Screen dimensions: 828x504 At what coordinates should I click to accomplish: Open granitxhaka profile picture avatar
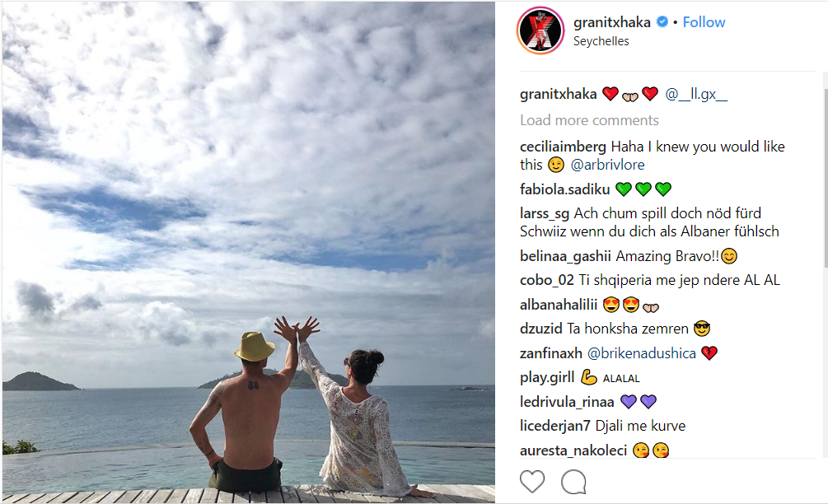(x=540, y=30)
